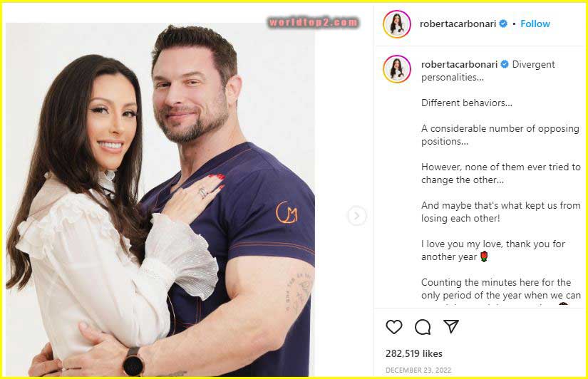The height and width of the screenshot is (379, 588).
Task: View the 282,519 likes list
Action: 413,353
